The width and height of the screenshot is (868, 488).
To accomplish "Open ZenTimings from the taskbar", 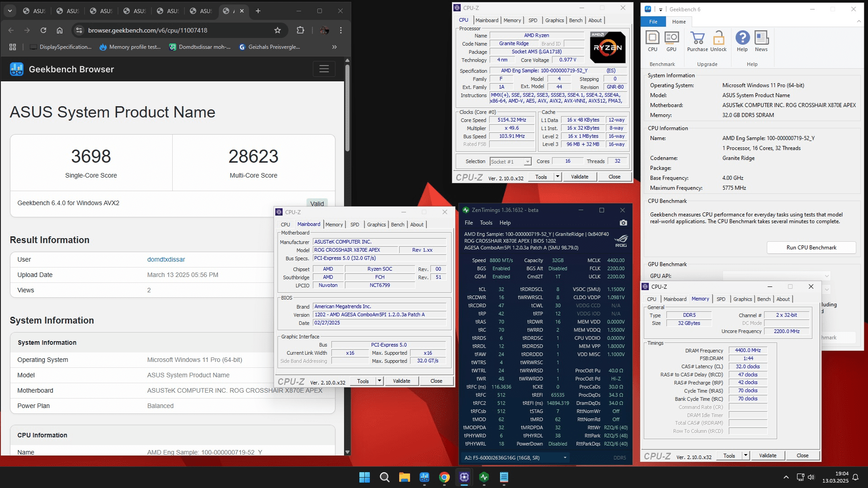I will point(484,477).
